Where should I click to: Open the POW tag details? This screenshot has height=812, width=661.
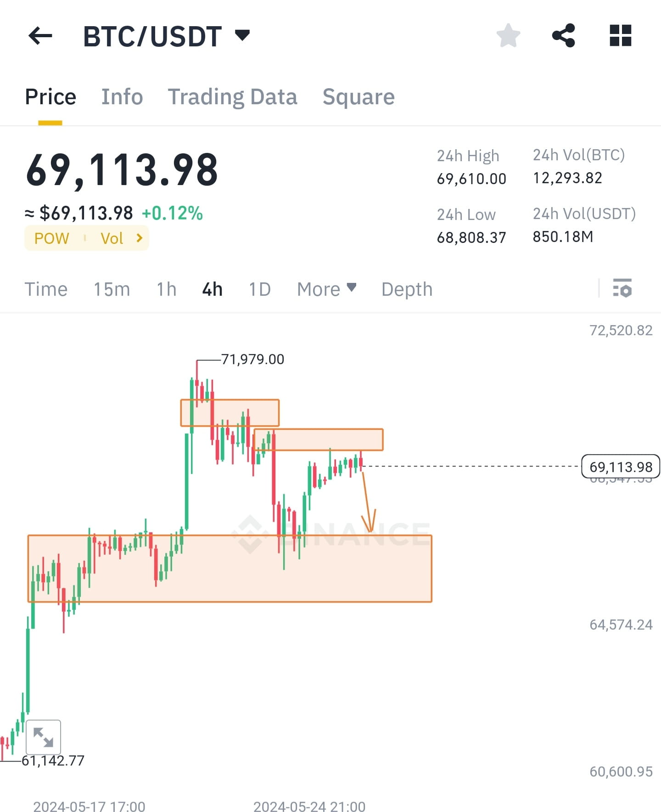click(x=52, y=238)
